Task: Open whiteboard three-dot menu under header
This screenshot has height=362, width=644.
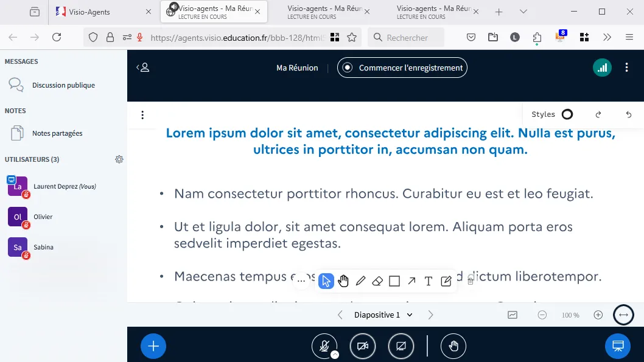Action: [x=142, y=115]
